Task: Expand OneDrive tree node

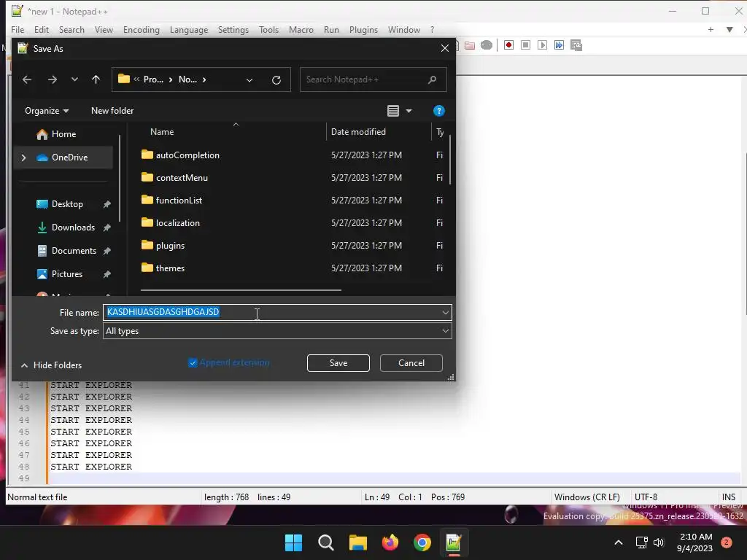Action: pyautogui.click(x=23, y=157)
